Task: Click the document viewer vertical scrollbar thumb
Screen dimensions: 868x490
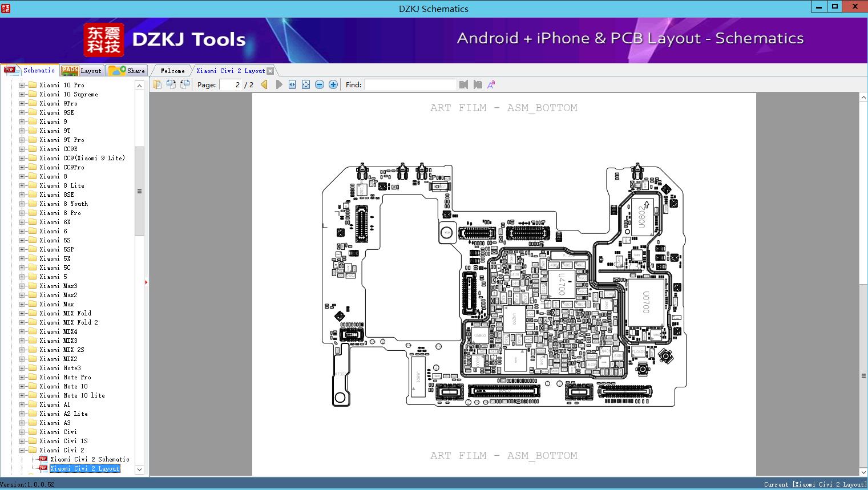Action: (863, 376)
